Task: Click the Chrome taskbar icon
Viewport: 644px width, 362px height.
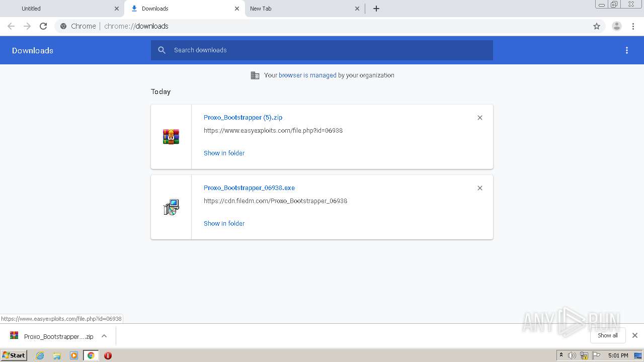Action: click(91, 355)
